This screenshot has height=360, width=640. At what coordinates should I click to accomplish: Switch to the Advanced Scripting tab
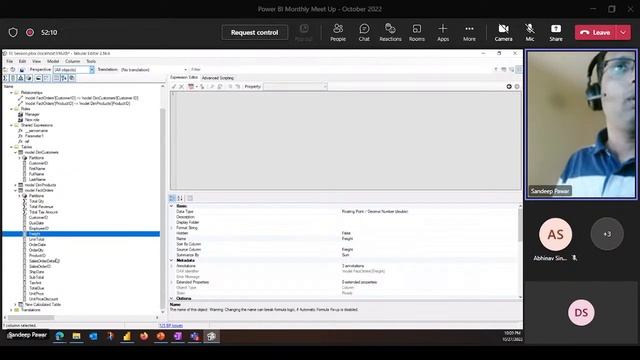(x=218, y=78)
